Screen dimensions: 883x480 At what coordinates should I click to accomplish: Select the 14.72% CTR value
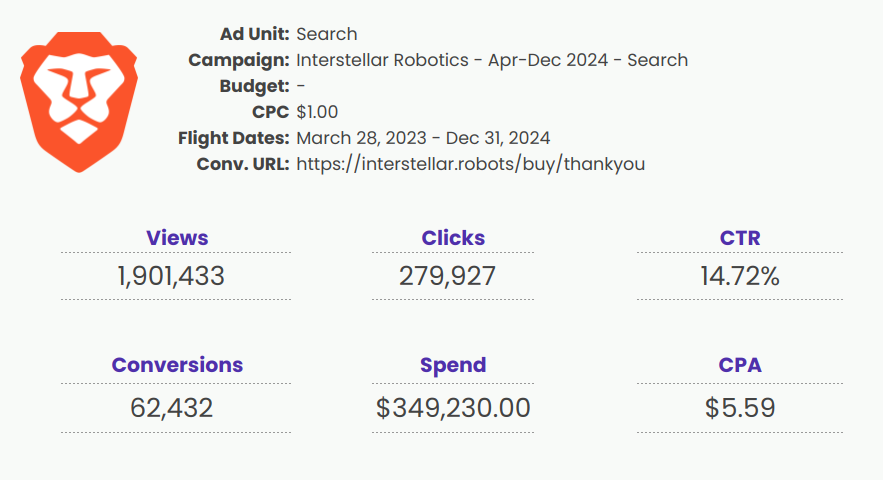point(740,277)
